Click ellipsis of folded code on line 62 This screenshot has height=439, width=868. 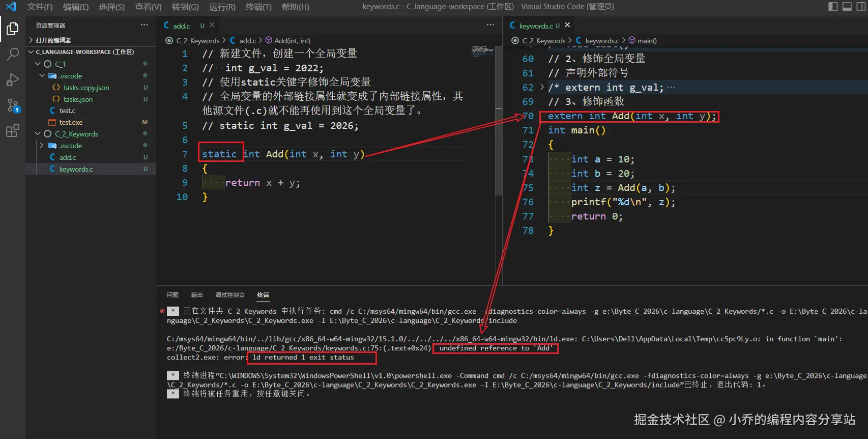click(672, 87)
